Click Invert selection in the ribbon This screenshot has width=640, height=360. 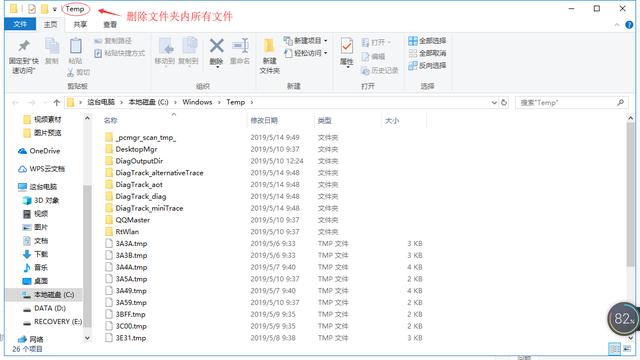click(x=427, y=65)
